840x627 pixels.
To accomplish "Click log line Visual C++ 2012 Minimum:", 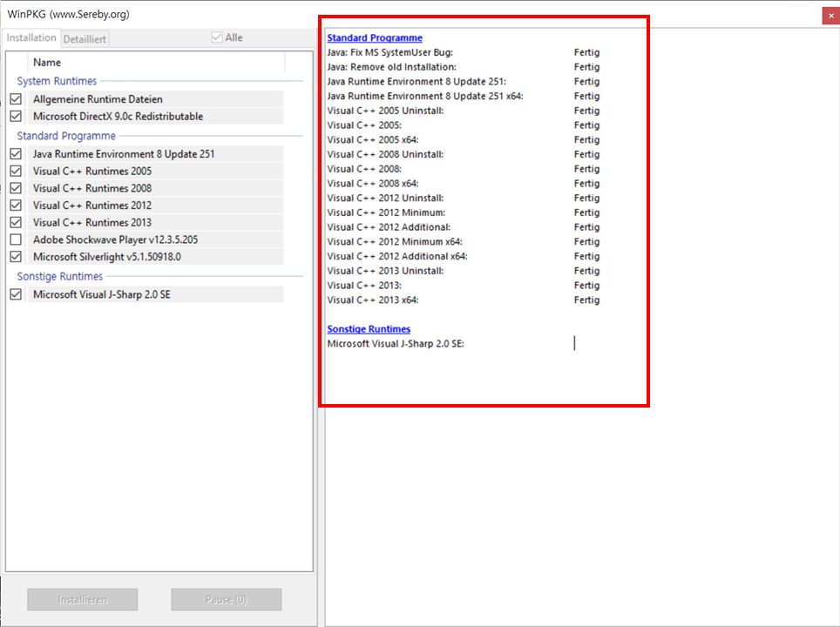I will click(x=386, y=212).
